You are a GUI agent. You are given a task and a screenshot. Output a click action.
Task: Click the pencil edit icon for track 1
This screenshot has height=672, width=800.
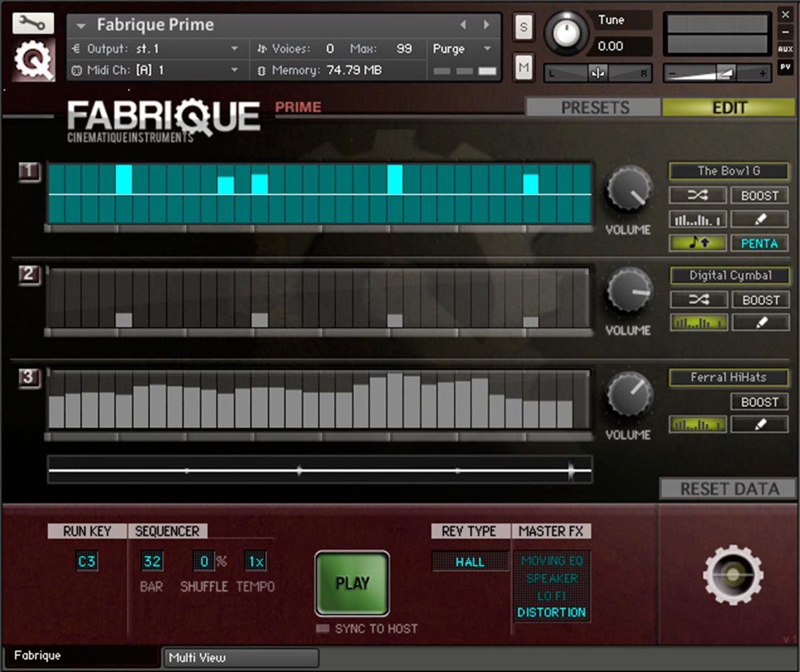760,219
